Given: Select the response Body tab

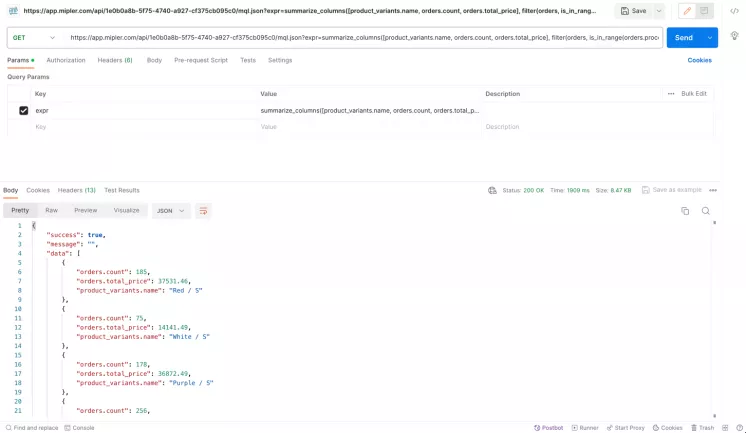Looking at the screenshot, I should [10, 190].
